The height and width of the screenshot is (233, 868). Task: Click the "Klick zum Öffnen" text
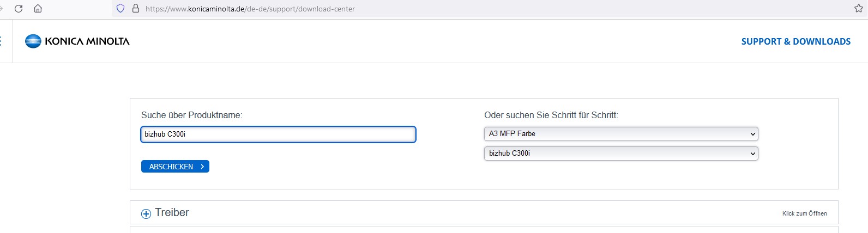point(804,213)
